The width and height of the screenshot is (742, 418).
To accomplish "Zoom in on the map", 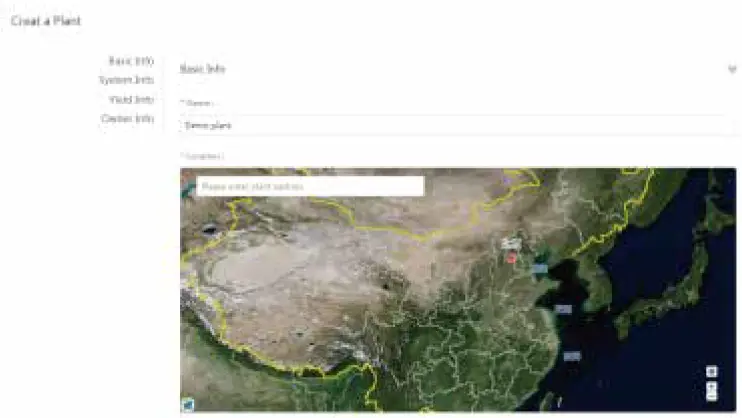I will [711, 387].
